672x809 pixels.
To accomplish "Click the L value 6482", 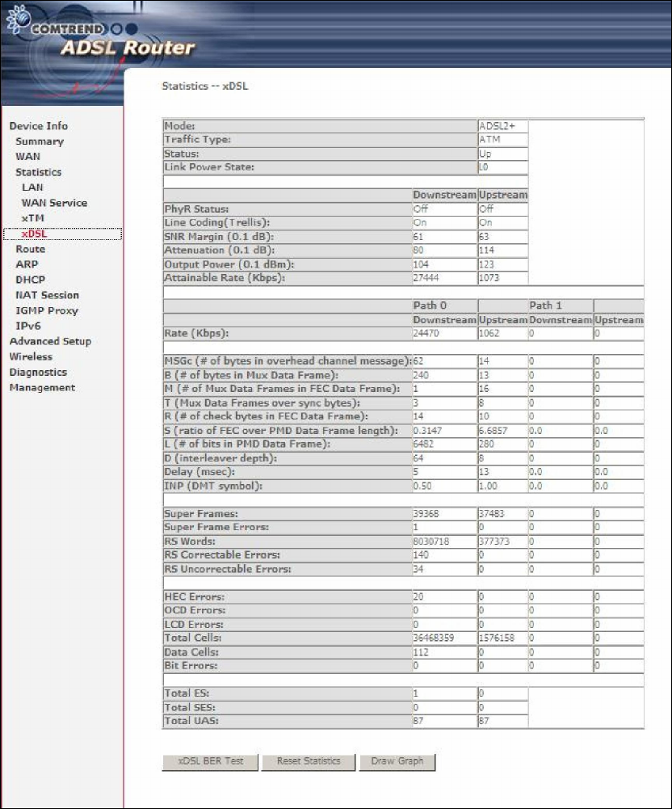I will [423, 445].
